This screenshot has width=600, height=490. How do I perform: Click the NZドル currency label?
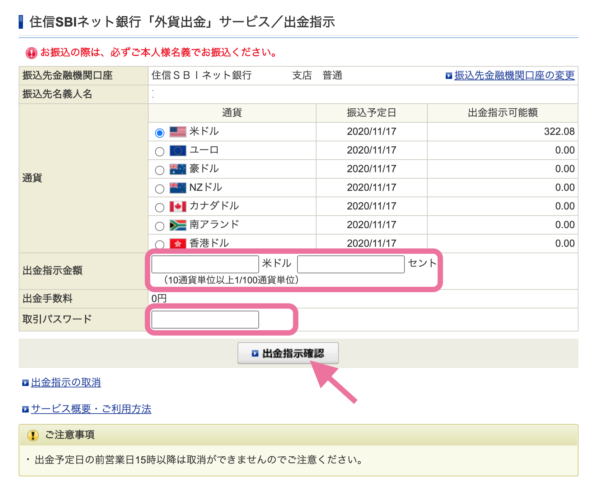205,187
